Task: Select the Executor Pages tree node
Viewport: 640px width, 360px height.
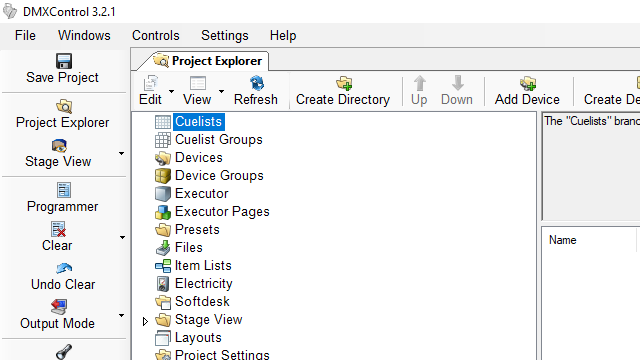Action: (222, 211)
